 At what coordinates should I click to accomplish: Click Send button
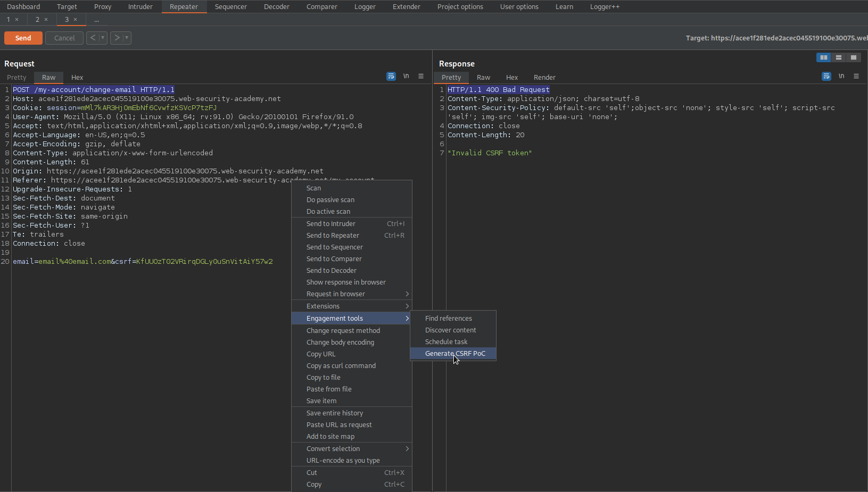tap(23, 38)
